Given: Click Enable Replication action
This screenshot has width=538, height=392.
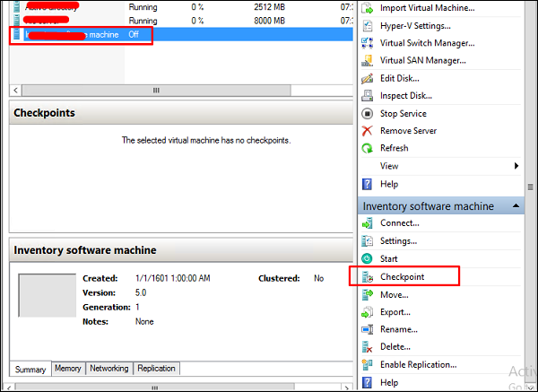Looking at the screenshot, I should (418, 364).
